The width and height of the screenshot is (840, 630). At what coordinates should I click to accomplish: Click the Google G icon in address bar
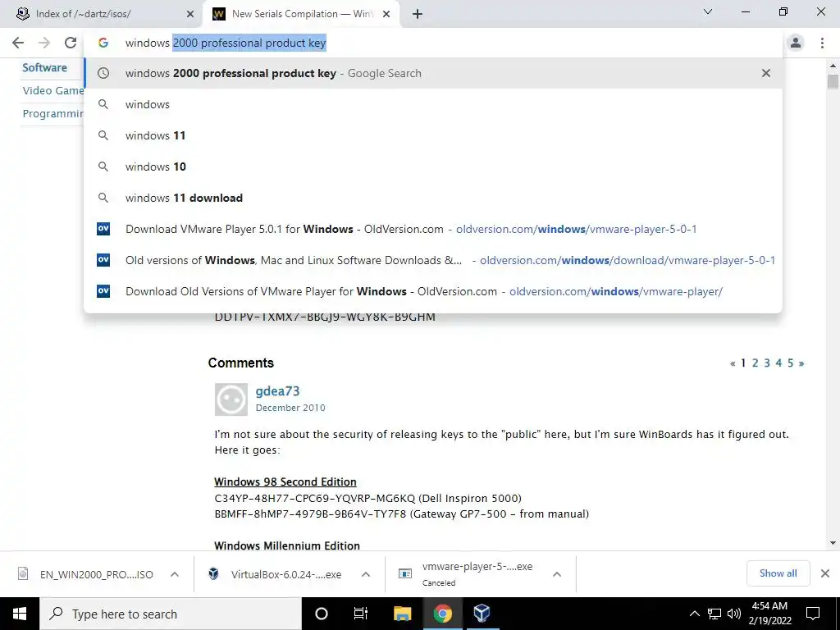tap(103, 43)
